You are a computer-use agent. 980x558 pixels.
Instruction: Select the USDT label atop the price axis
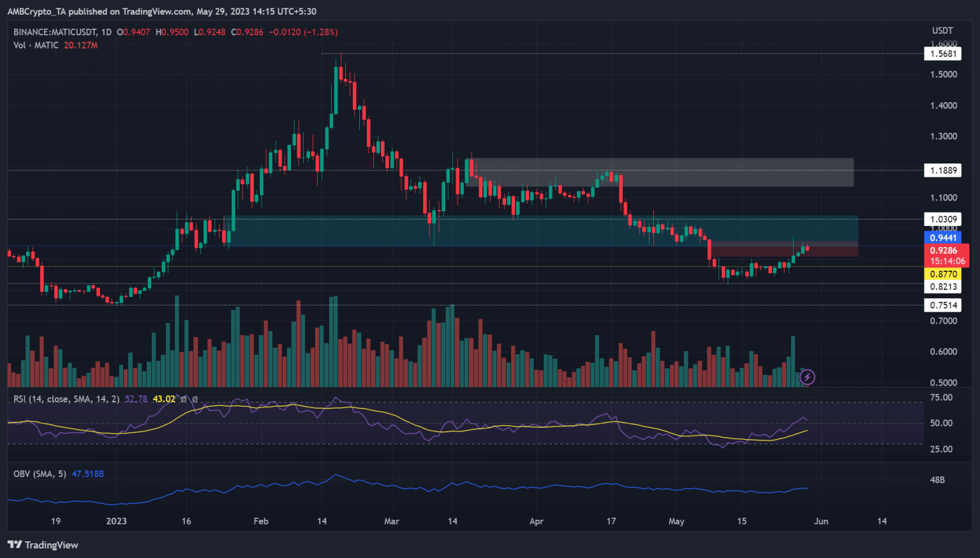942,29
